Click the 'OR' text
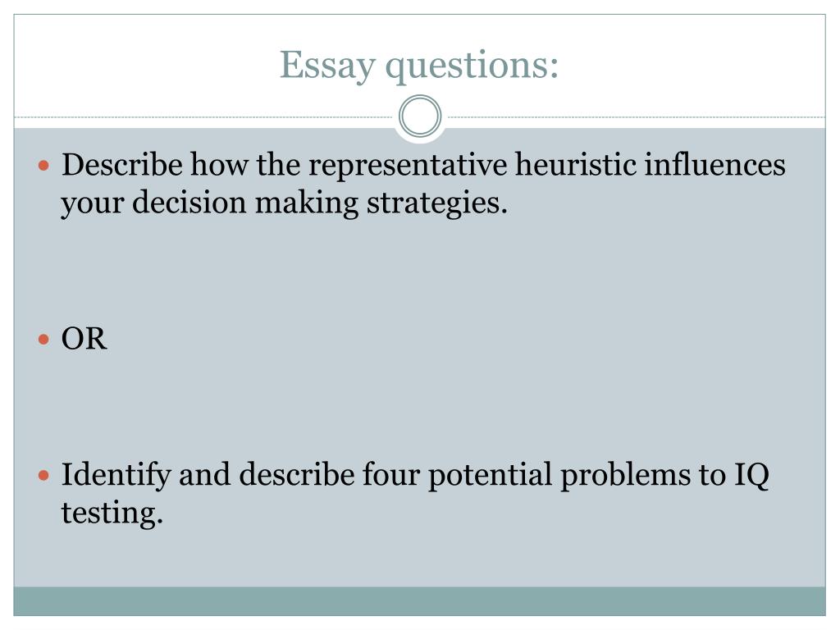The height and width of the screenshot is (630, 840). (x=84, y=339)
